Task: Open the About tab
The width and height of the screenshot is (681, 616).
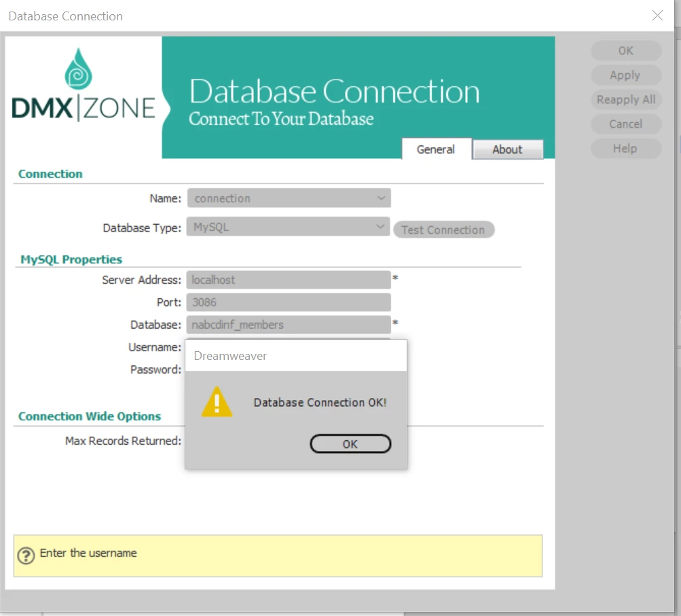Action: point(507,149)
